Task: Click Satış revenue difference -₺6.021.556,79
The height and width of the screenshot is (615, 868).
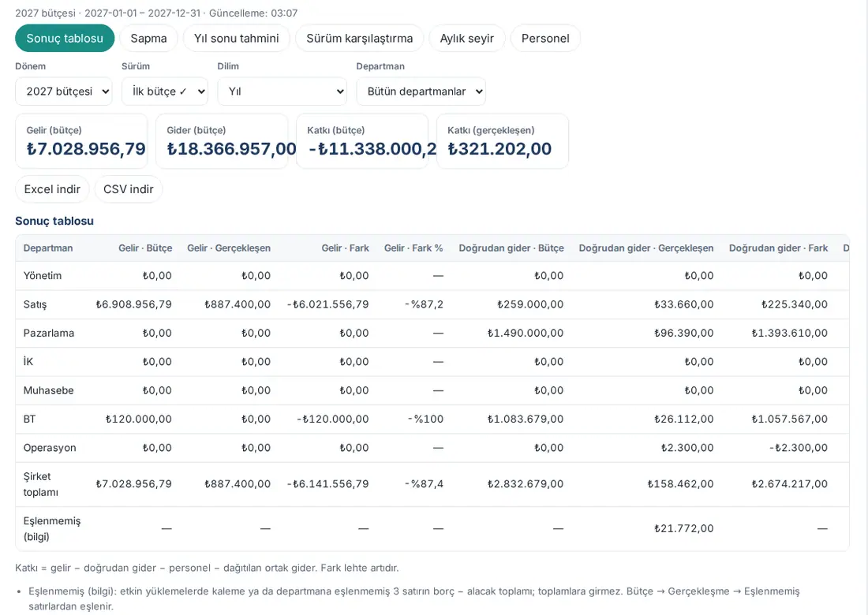Action: (x=327, y=304)
